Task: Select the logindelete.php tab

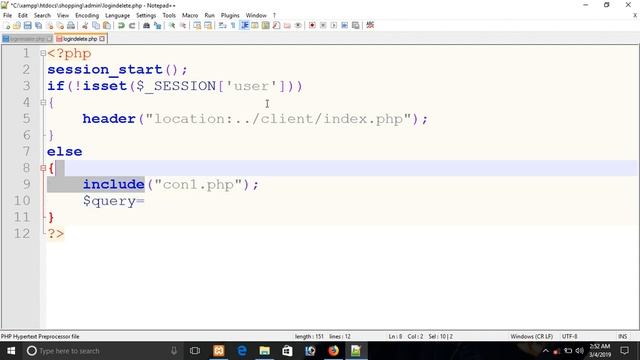Action: pyautogui.click(x=80, y=39)
